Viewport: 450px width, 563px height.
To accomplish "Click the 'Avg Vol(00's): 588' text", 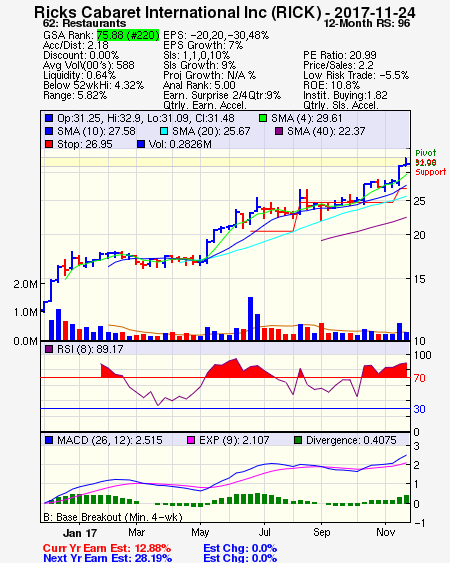I will (89, 65).
